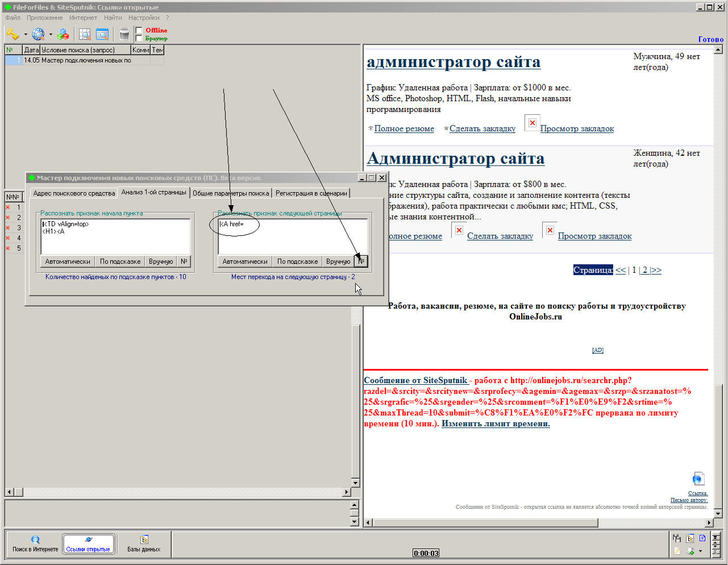Delete row 3 using its red X
Image resolution: width=728 pixels, height=565 pixels.
click(x=8, y=228)
